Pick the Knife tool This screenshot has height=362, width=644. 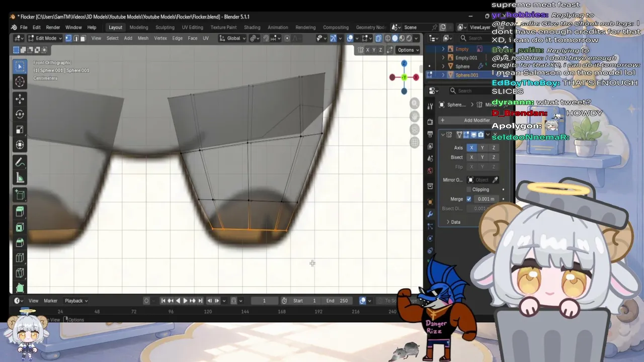click(x=20, y=274)
